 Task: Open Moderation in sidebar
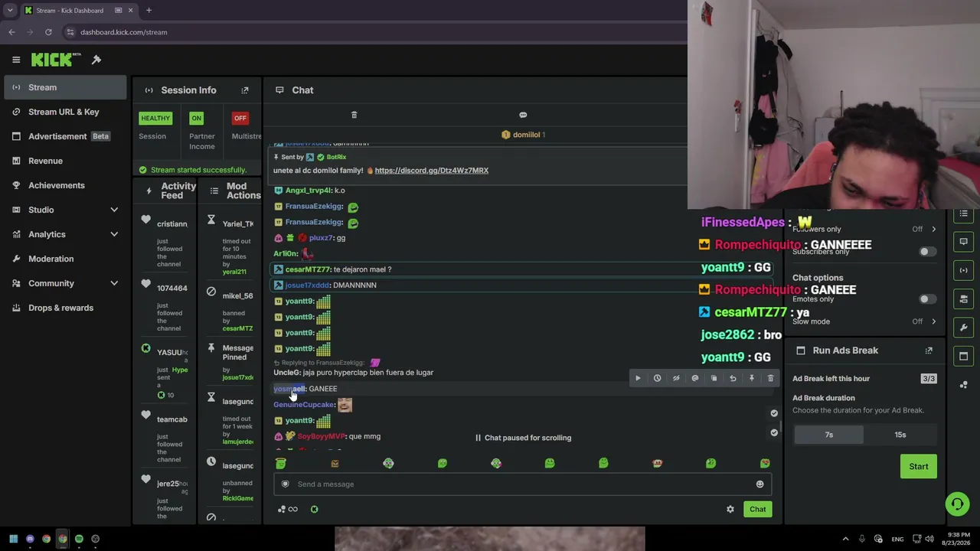pos(51,259)
